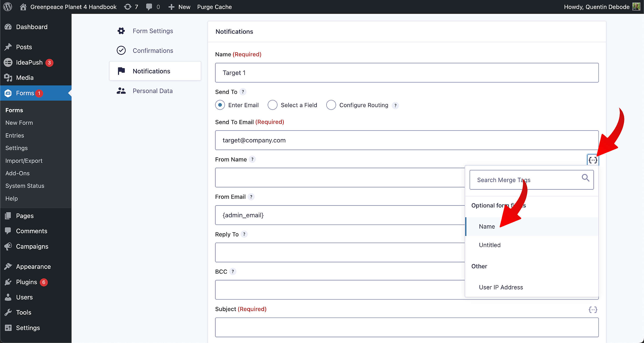Click the home icon in admin bar
644x343 pixels.
click(x=23, y=7)
